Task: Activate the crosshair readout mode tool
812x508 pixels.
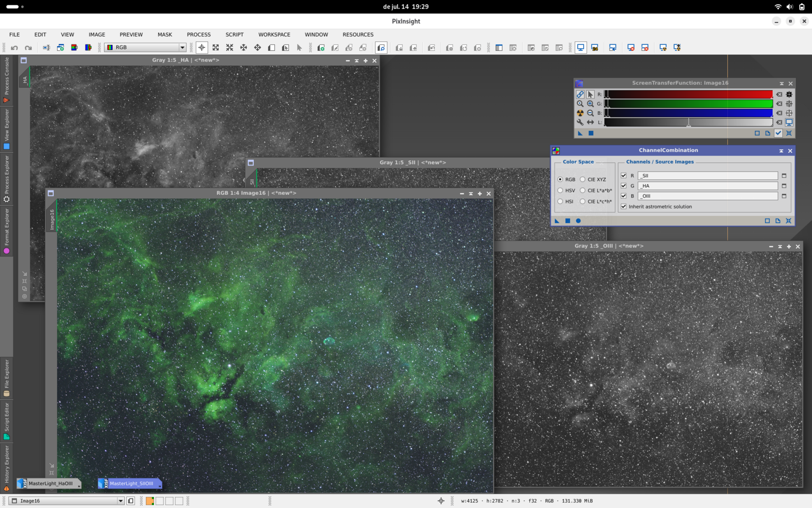Action: point(201,48)
